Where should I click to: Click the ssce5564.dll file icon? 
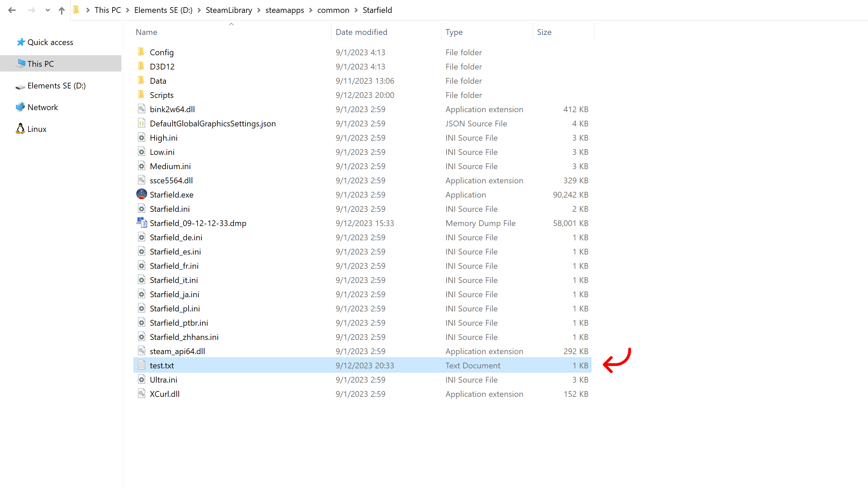click(x=141, y=180)
